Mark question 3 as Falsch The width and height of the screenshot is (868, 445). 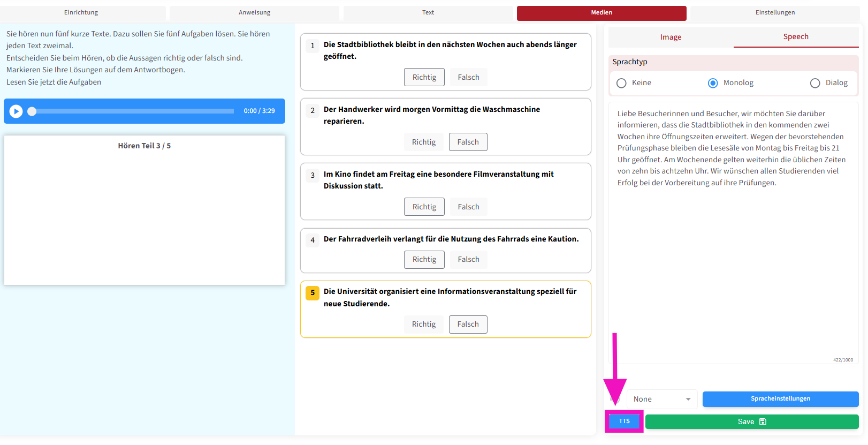(x=468, y=207)
